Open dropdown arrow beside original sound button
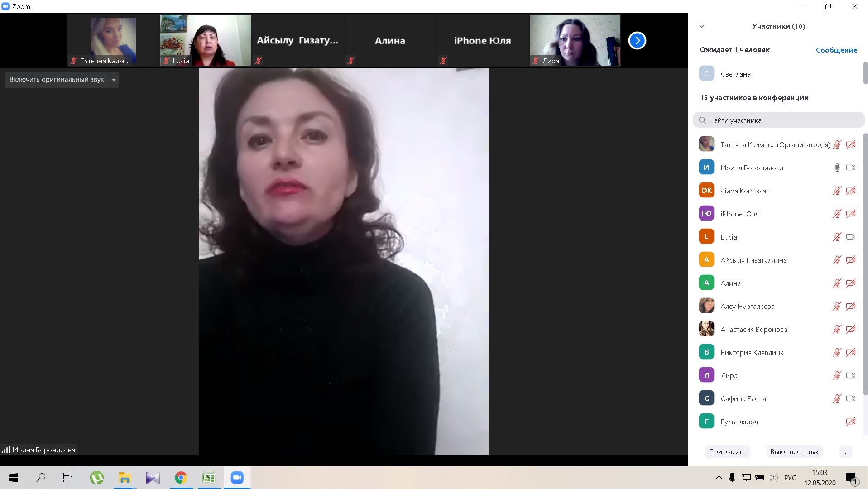 click(114, 80)
